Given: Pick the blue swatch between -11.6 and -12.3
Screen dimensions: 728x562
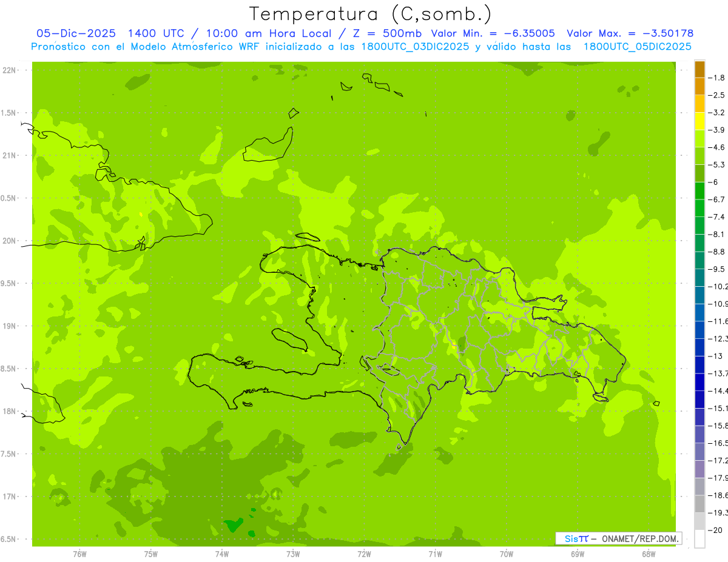Looking at the screenshot, I should [x=699, y=330].
